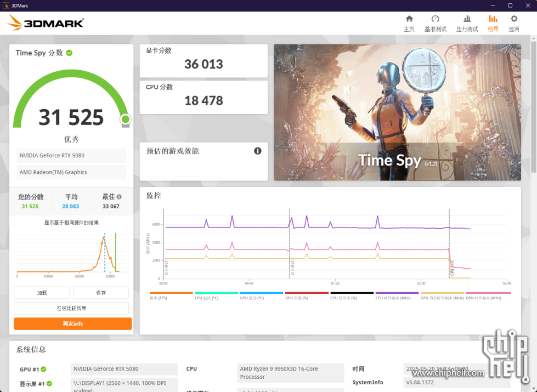
Task: Click the 最佳 best score 33 067
Action: 111,207
